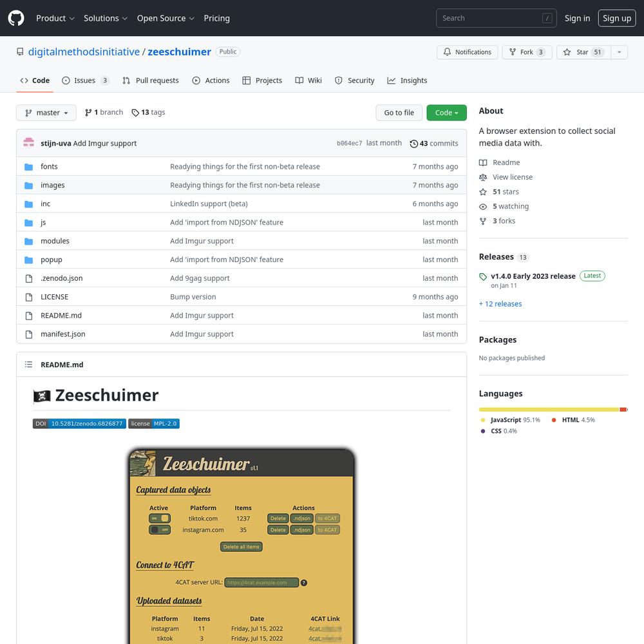Switch to the Actions tab
Screen dimensions: 644x644
click(211, 80)
